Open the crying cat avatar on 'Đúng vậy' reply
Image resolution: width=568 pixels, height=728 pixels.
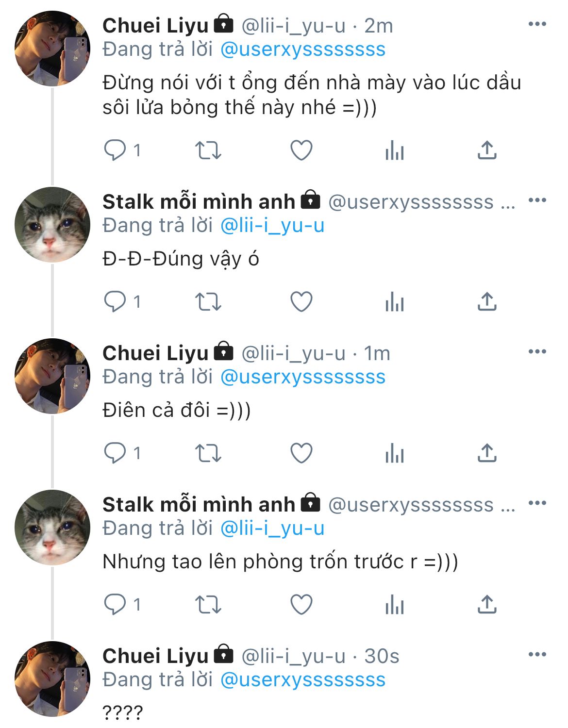(52, 225)
